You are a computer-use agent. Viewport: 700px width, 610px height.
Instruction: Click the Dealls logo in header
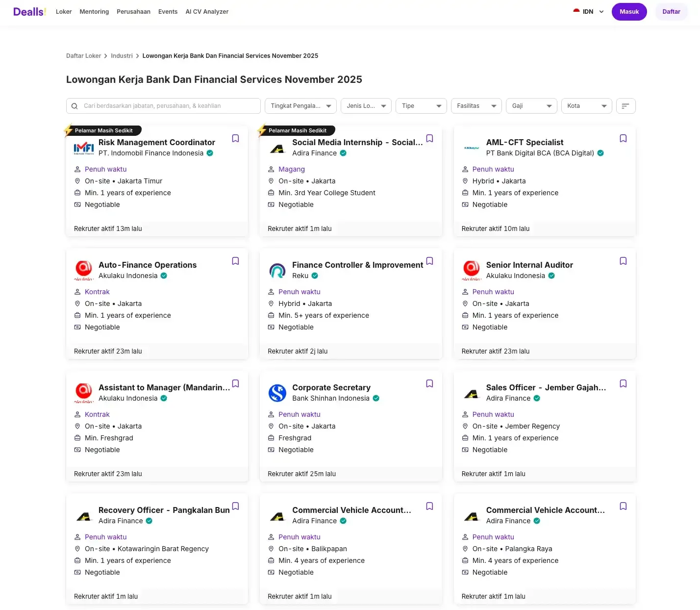click(29, 12)
